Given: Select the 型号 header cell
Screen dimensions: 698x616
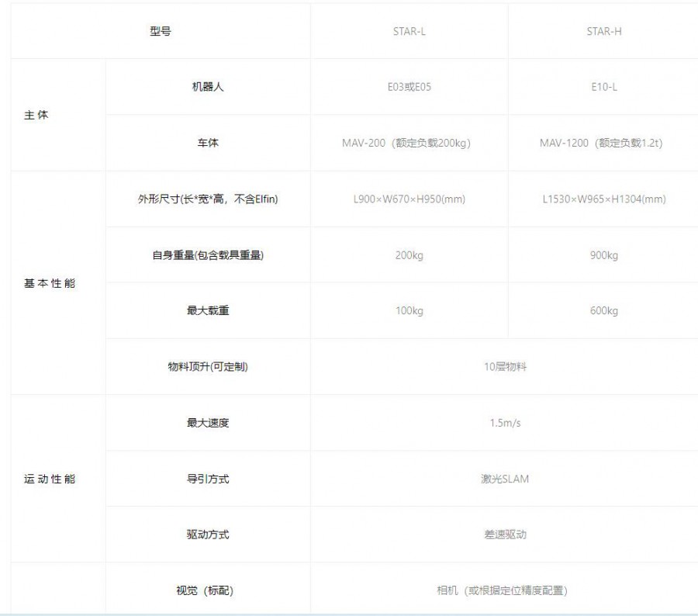Looking at the screenshot, I should click(x=161, y=32).
